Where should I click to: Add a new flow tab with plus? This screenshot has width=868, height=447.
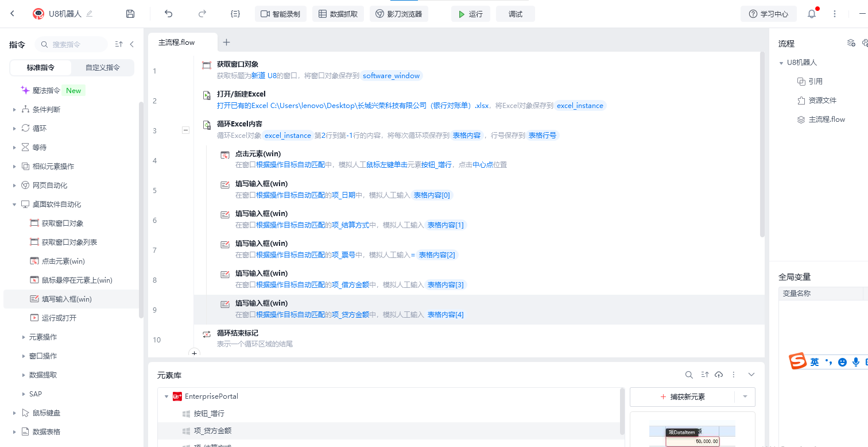[227, 42]
